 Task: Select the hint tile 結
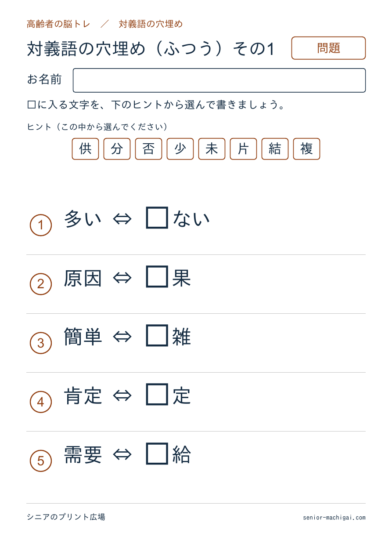pos(275,149)
